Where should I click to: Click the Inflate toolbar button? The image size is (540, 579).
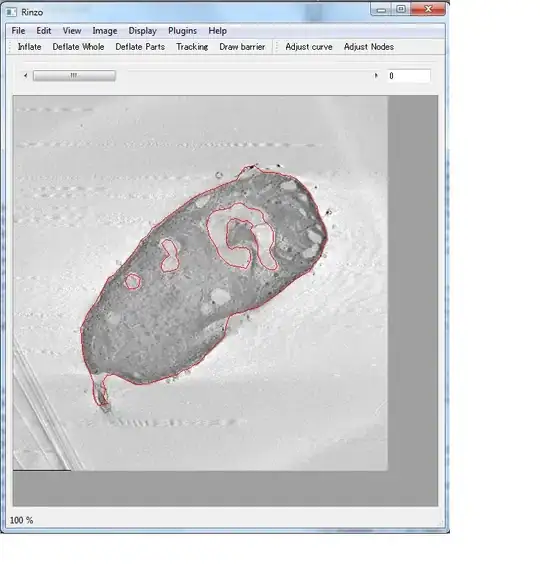coord(30,47)
